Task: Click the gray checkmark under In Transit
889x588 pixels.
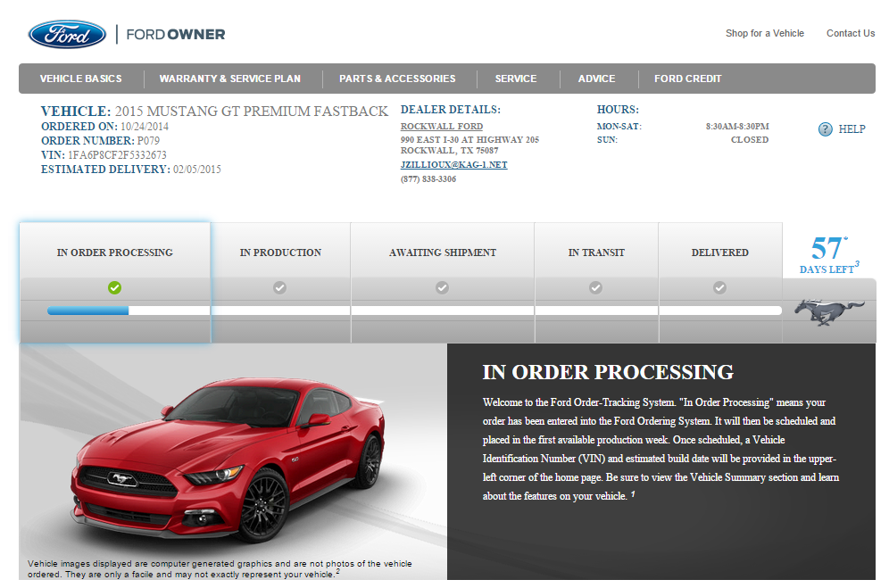Action: tap(595, 287)
